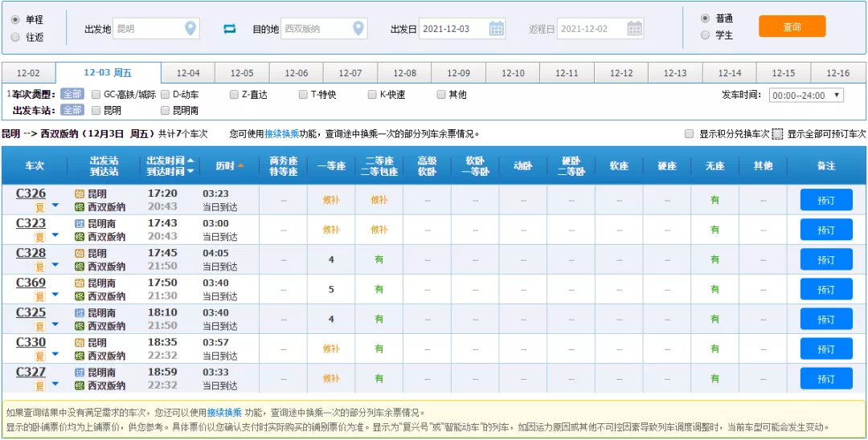Open the 发车时间 00:00--24:00 dropdown
Image resolution: width=868 pixels, height=440 pixels.
point(806,95)
